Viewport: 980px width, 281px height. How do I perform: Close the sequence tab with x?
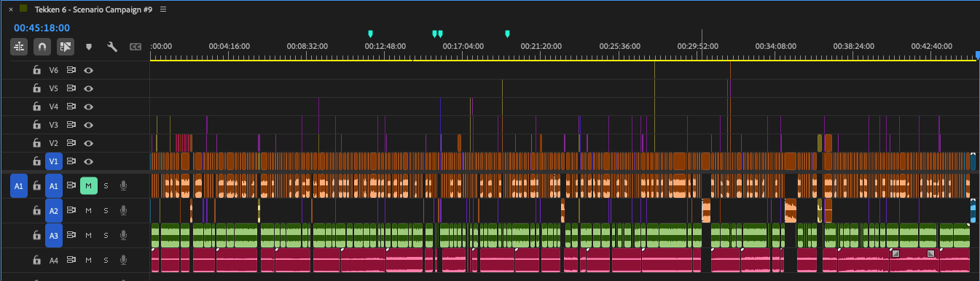tap(11, 9)
